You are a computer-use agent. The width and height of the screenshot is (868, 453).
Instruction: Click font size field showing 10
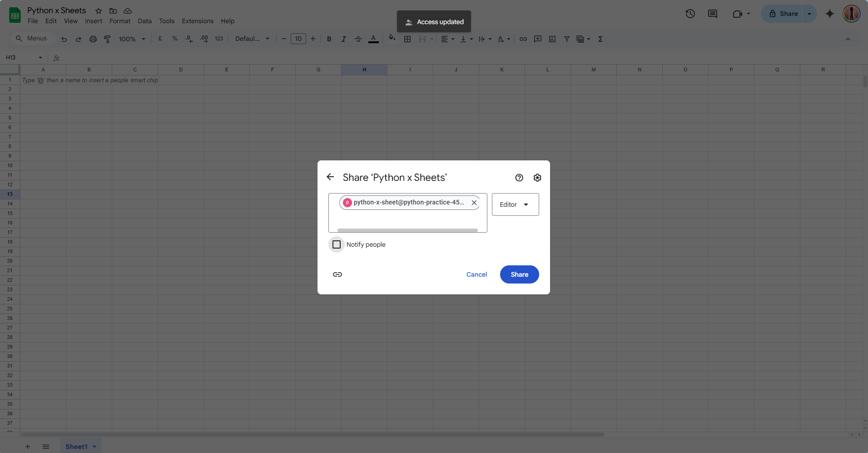click(x=298, y=39)
